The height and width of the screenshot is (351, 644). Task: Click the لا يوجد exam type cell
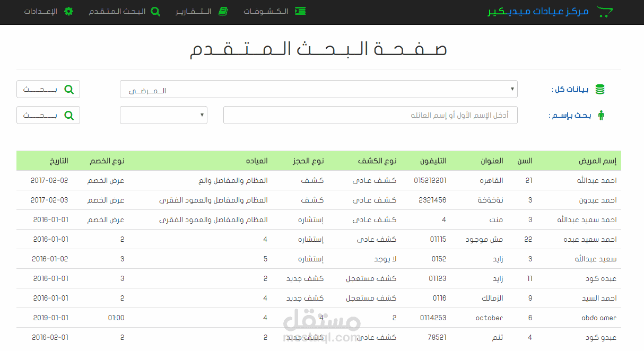(x=384, y=259)
